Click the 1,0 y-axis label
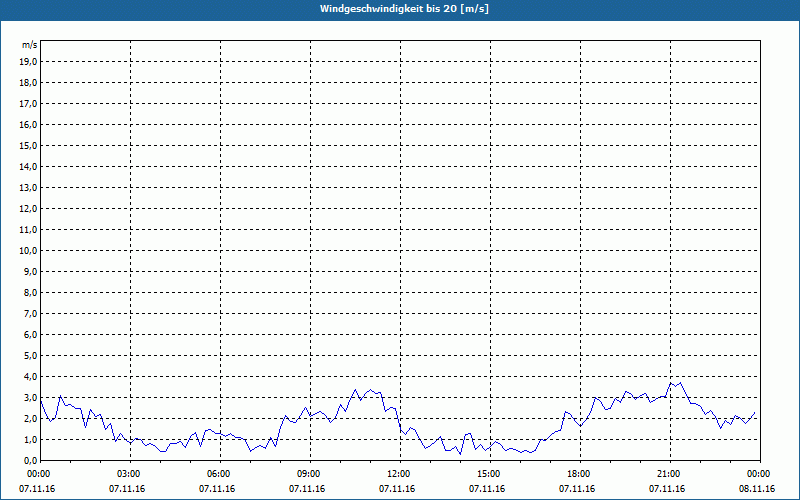 pos(31,439)
